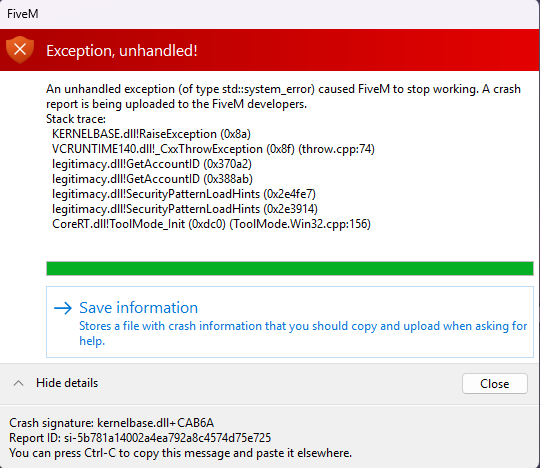Image resolution: width=540 pixels, height=468 pixels.
Task: Close the crash dialog with Close button
Action: click(495, 384)
